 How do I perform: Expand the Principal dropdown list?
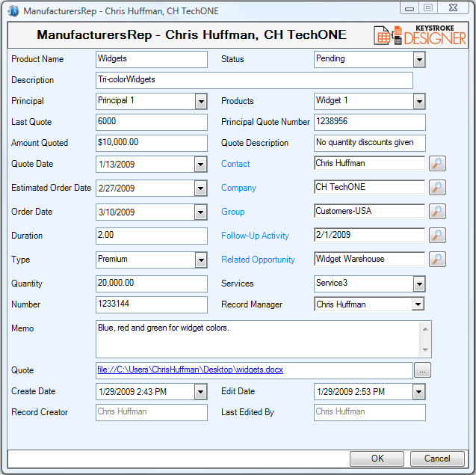[x=201, y=102]
